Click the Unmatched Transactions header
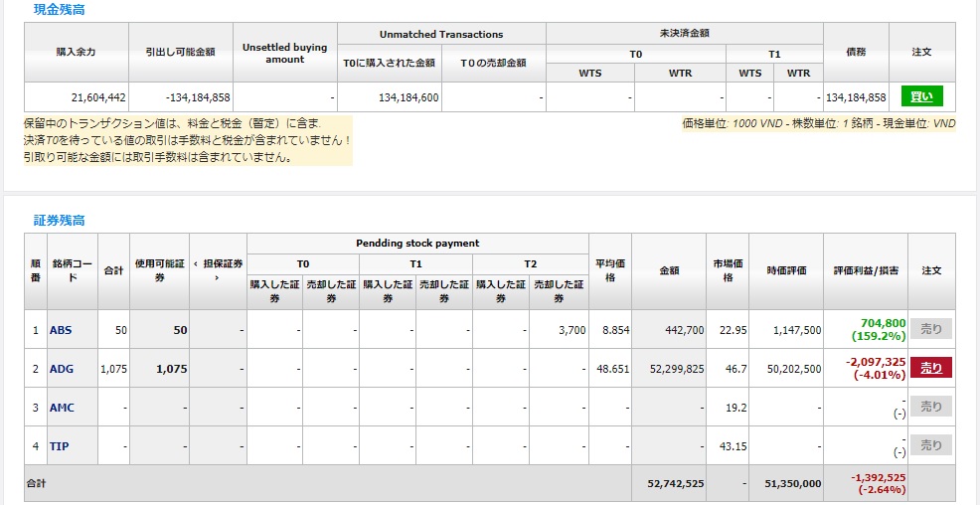The image size is (980, 505). click(441, 34)
